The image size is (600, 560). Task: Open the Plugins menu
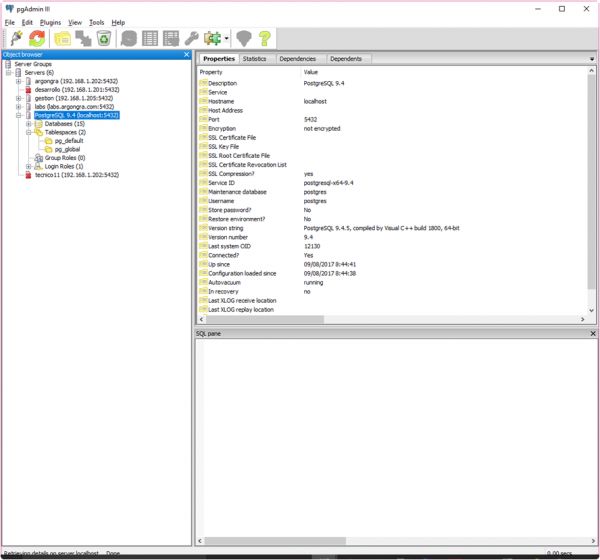click(x=50, y=22)
